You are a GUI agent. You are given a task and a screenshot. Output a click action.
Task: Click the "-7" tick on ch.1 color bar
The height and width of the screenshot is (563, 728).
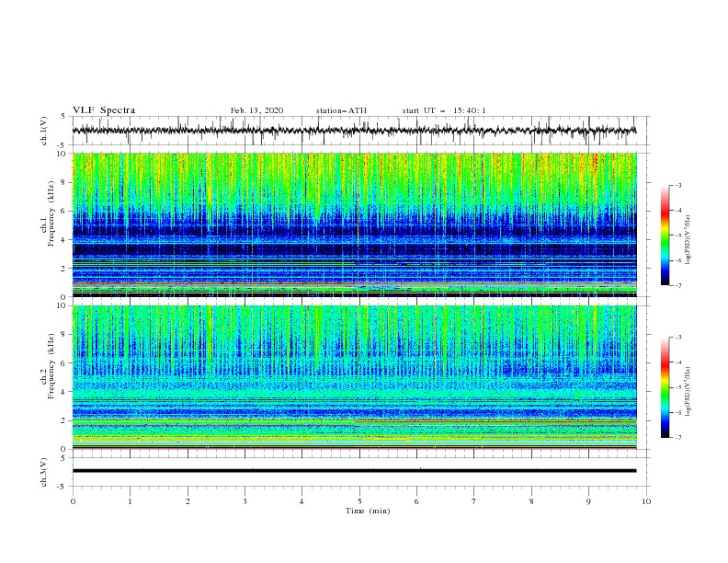pos(677,285)
